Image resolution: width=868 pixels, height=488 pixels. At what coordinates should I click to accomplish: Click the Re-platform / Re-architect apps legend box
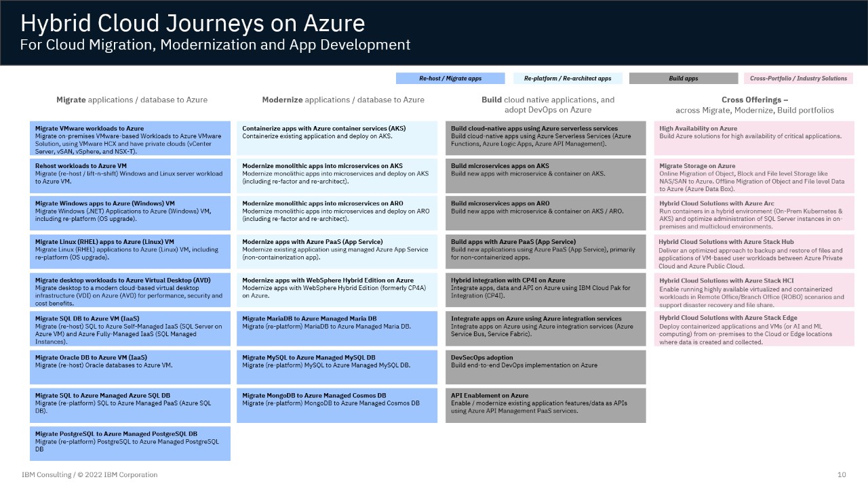tap(568, 79)
